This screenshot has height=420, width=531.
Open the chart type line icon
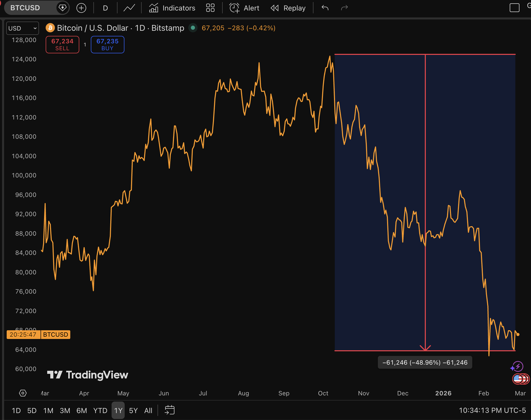129,8
